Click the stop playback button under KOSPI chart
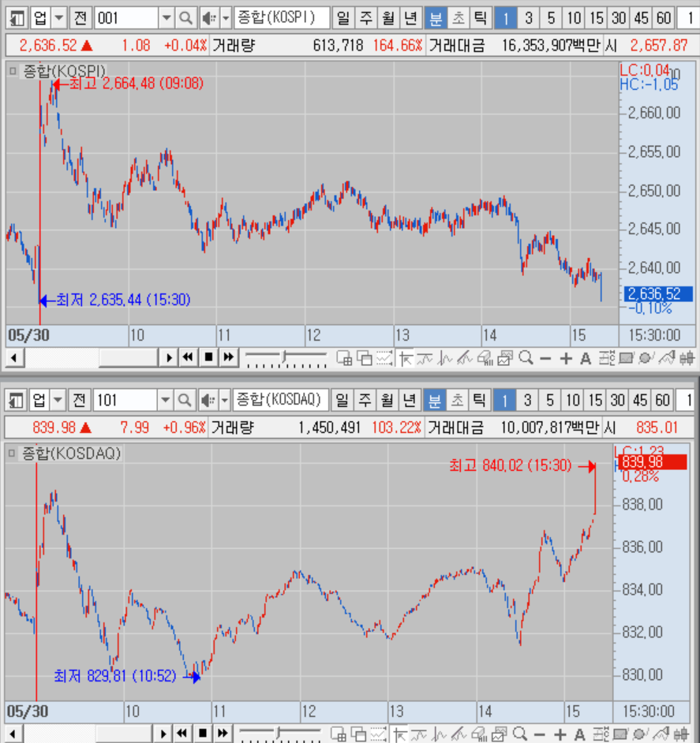This screenshot has height=743, width=700. pyautogui.click(x=208, y=357)
